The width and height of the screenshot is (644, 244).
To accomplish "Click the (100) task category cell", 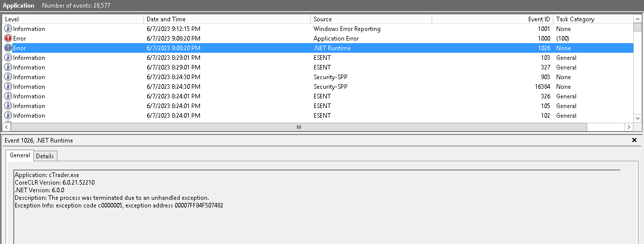I will pos(563,39).
